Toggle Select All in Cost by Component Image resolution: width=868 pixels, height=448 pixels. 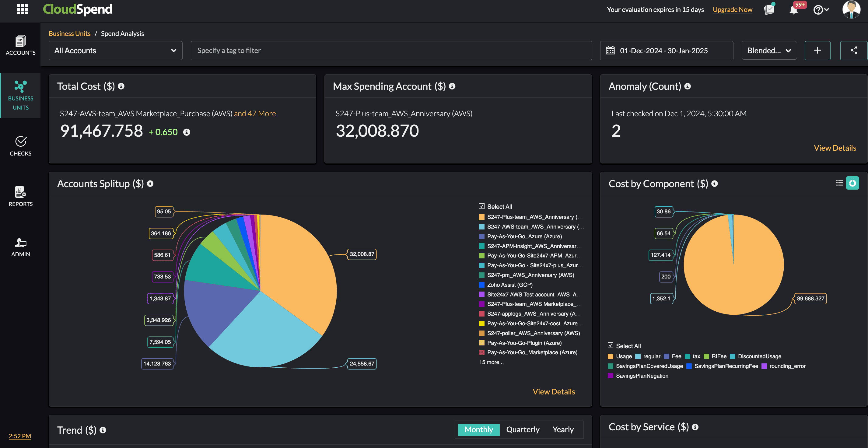pos(611,345)
